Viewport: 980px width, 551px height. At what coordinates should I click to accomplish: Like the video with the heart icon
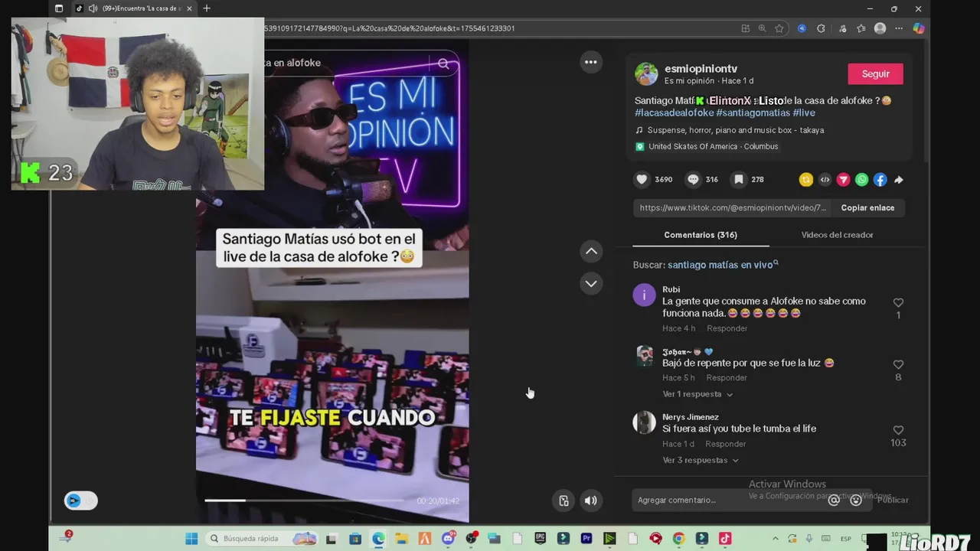tap(642, 179)
